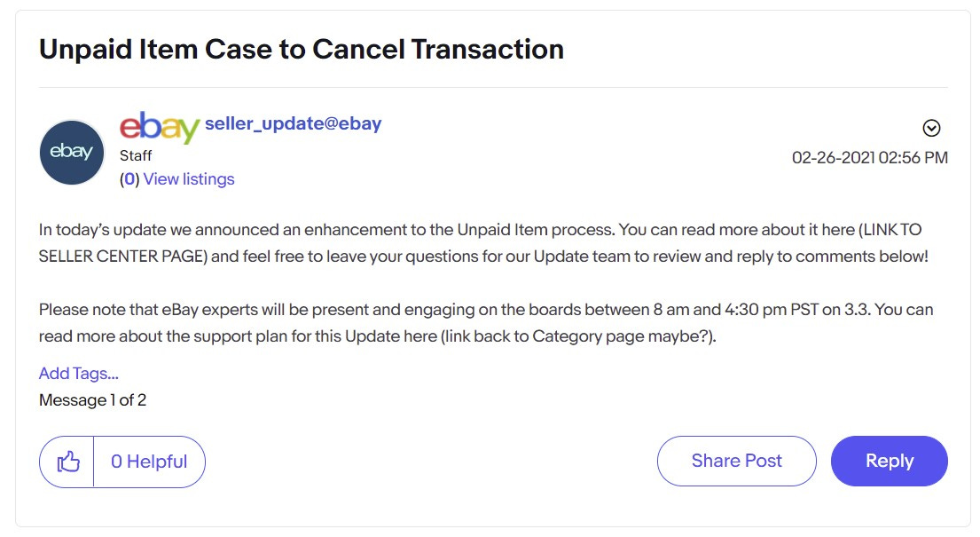The height and width of the screenshot is (537, 980).
Task: View the 0 Helpful count
Action: point(149,462)
